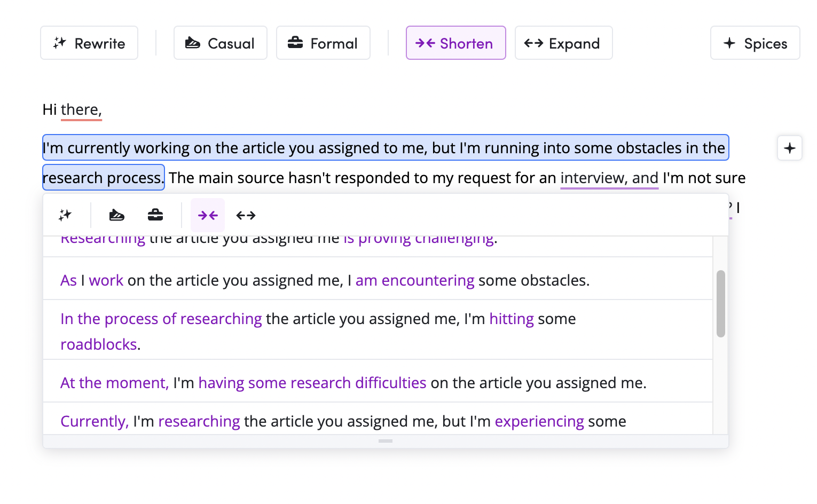
Task: Open the Spices button
Action: tap(755, 43)
